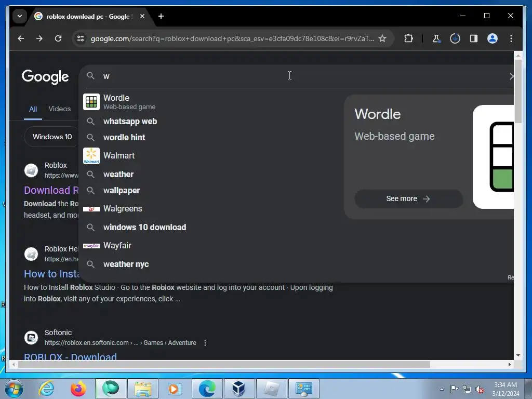Clear the search box with X
Image resolution: width=532 pixels, height=399 pixels.
click(511, 76)
